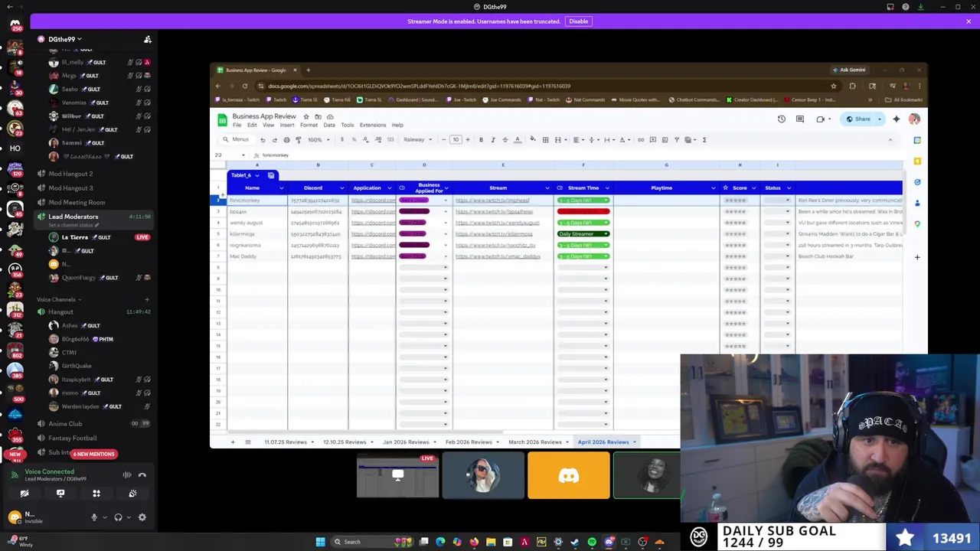Image resolution: width=980 pixels, height=551 pixels.
Task: Open the comments icon in Sheets header
Action: tap(799, 119)
